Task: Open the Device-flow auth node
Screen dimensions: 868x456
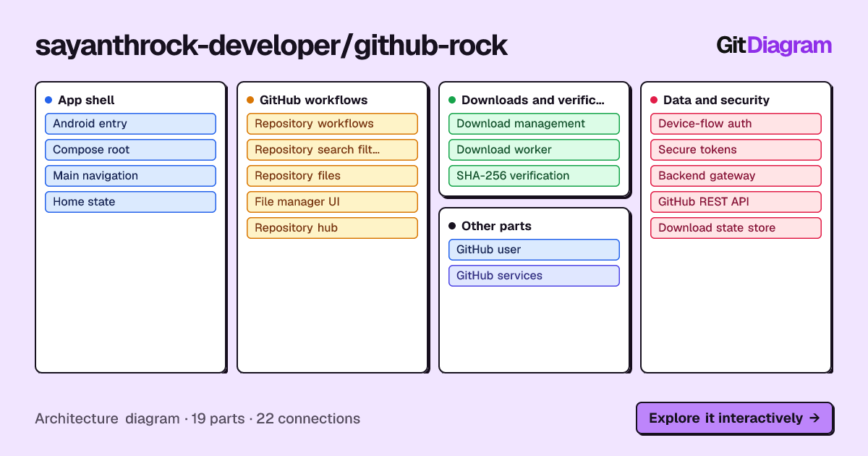Action: (x=736, y=124)
